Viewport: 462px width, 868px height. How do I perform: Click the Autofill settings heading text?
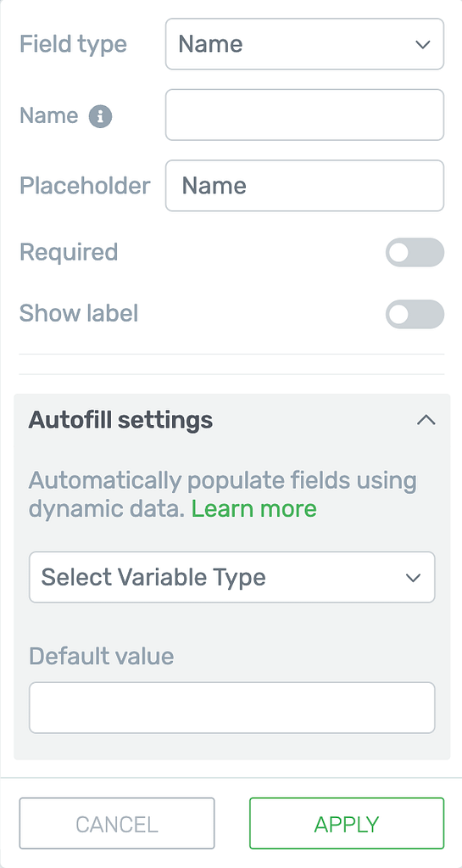(120, 421)
